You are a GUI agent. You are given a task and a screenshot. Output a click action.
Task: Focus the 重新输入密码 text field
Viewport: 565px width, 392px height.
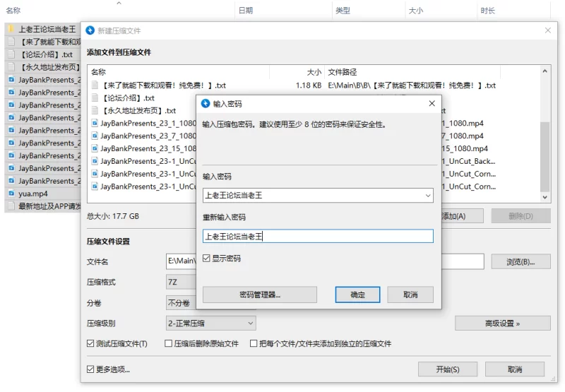coord(318,237)
